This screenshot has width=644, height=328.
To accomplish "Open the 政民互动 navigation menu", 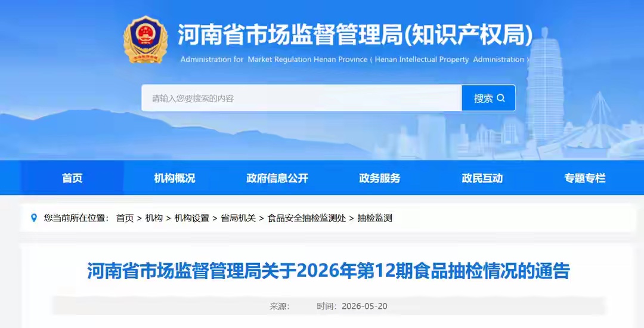I will (x=482, y=178).
